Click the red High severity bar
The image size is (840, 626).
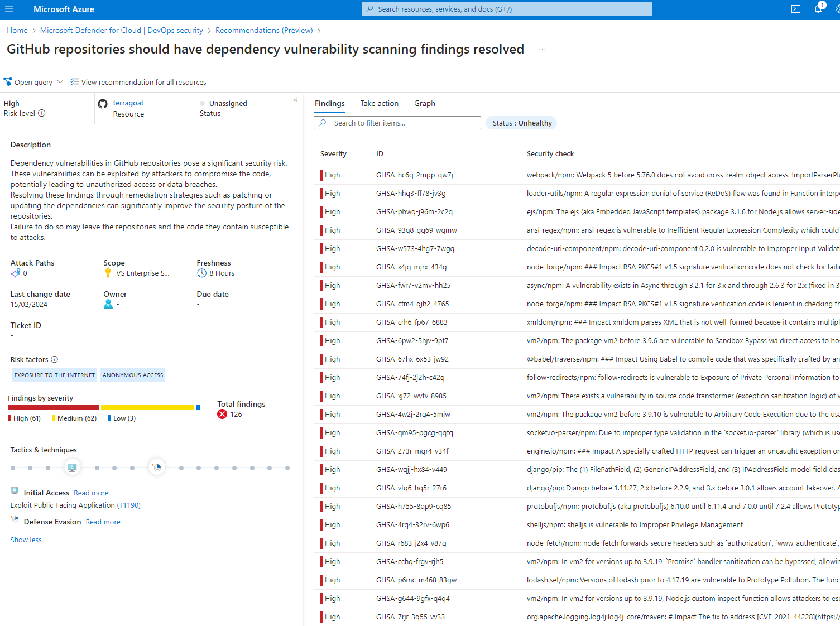(54, 407)
